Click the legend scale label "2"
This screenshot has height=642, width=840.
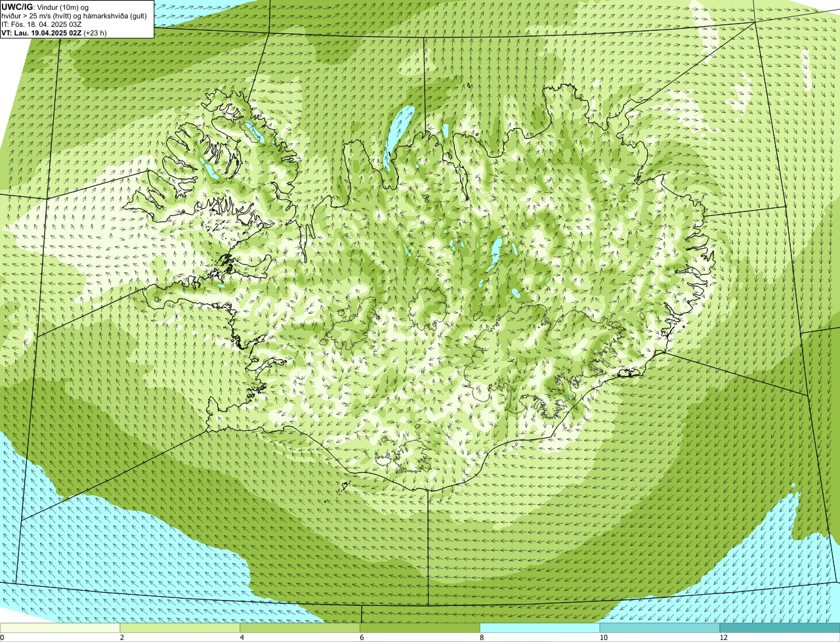[122, 637]
